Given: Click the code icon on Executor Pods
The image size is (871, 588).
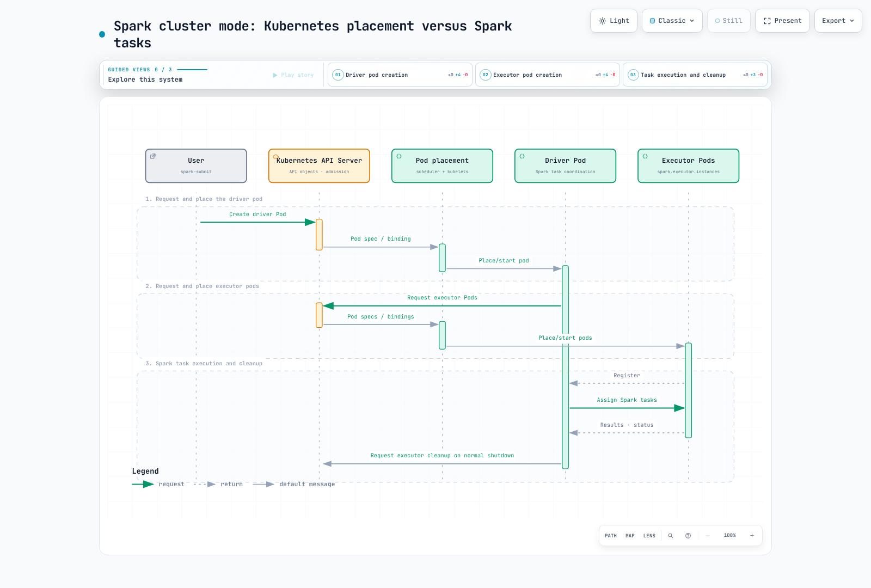Looking at the screenshot, I should (x=645, y=156).
